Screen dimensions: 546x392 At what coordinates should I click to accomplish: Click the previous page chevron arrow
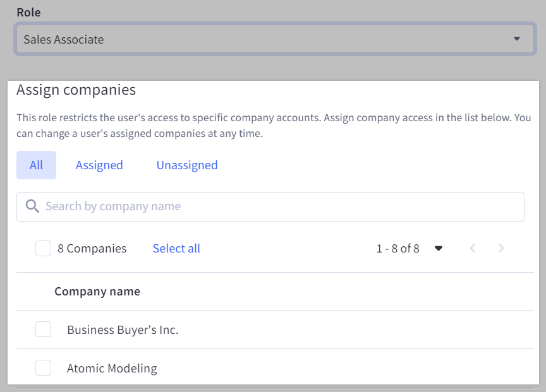473,248
